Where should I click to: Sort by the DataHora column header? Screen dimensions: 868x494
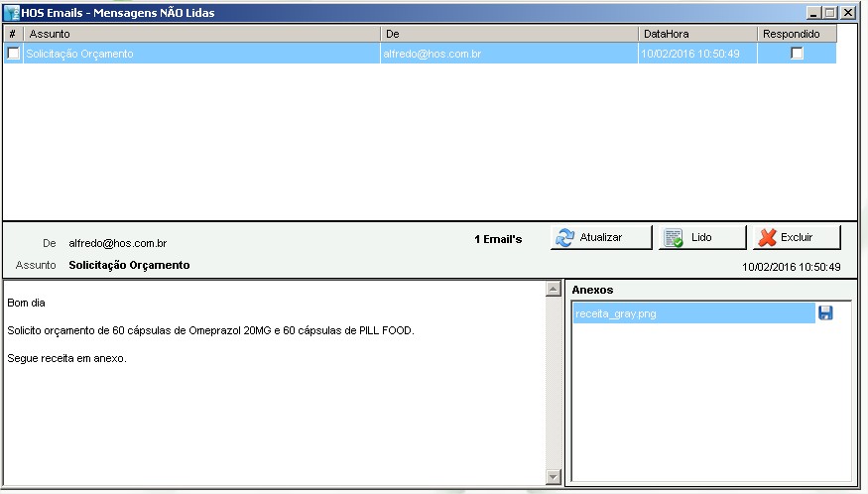point(697,34)
